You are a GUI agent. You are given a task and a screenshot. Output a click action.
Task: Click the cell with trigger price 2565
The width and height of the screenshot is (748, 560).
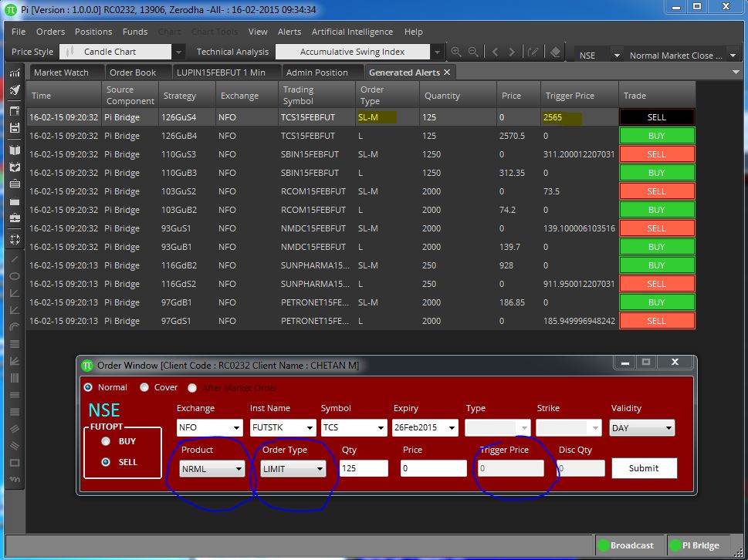point(579,117)
